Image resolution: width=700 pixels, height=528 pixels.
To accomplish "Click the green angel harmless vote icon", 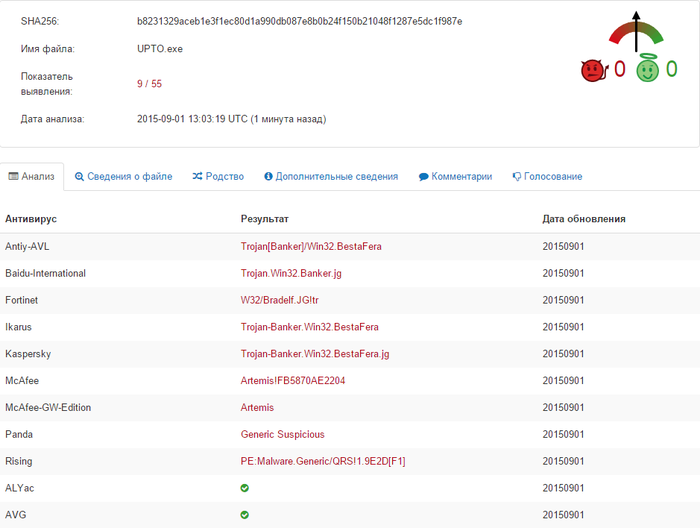I will tap(647, 68).
